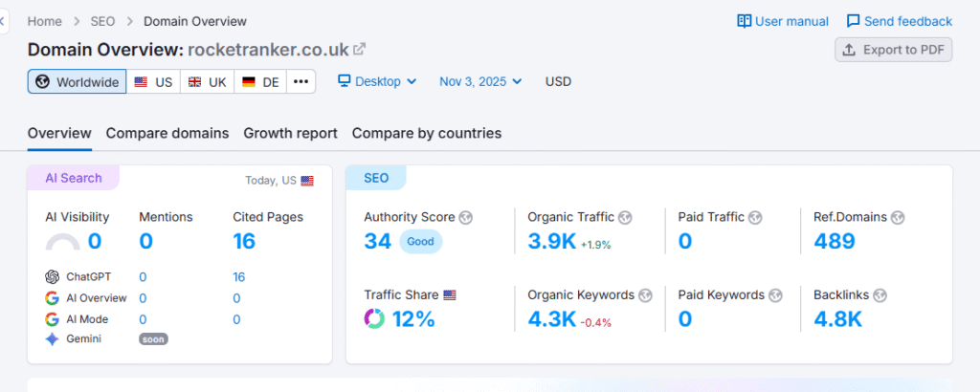Viewport: 980px width, 392px height.
Task: Open the User manual link
Action: point(783,21)
